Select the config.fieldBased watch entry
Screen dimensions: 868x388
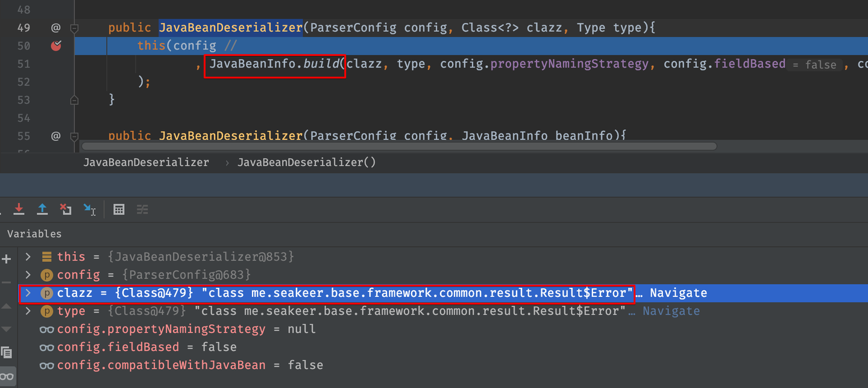click(118, 348)
